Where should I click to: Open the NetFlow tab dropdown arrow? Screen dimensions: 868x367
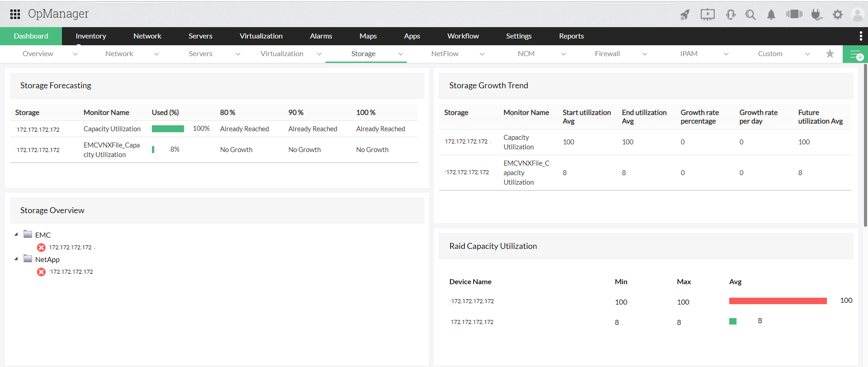[482, 54]
